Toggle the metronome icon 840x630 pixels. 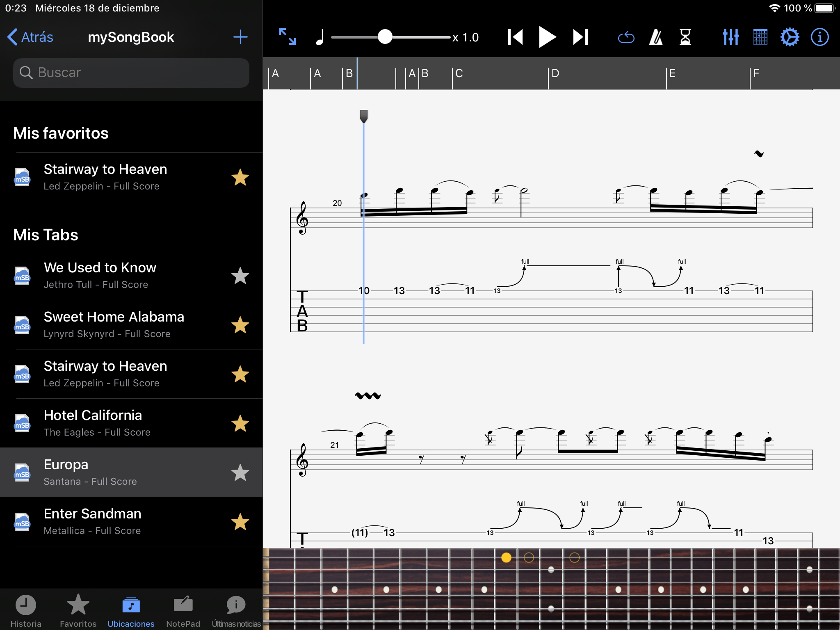click(x=656, y=37)
